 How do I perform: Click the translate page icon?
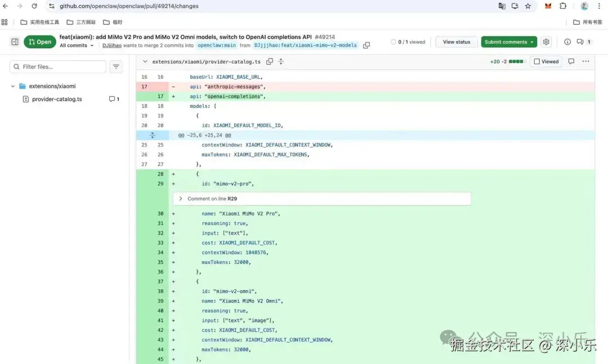[x=502, y=6]
